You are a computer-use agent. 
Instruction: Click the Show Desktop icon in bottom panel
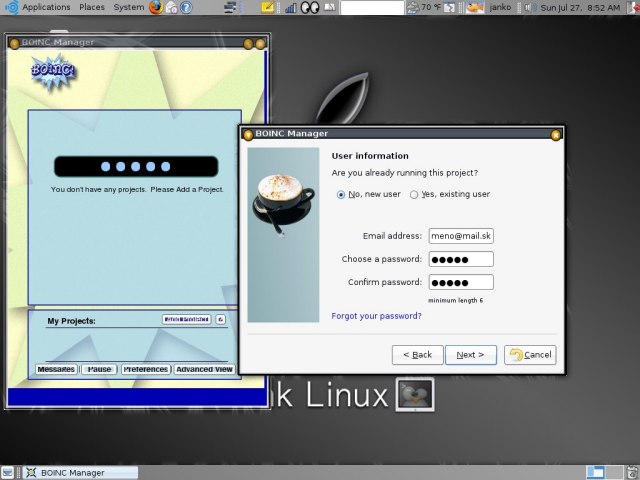point(7,472)
